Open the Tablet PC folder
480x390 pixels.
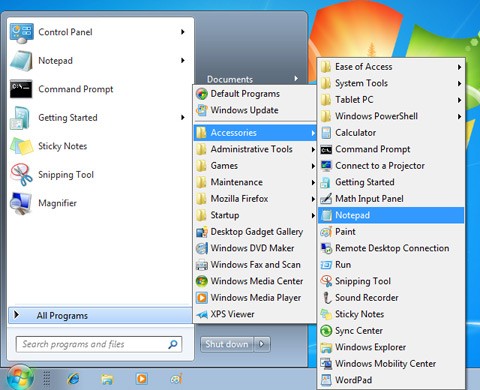(391, 100)
